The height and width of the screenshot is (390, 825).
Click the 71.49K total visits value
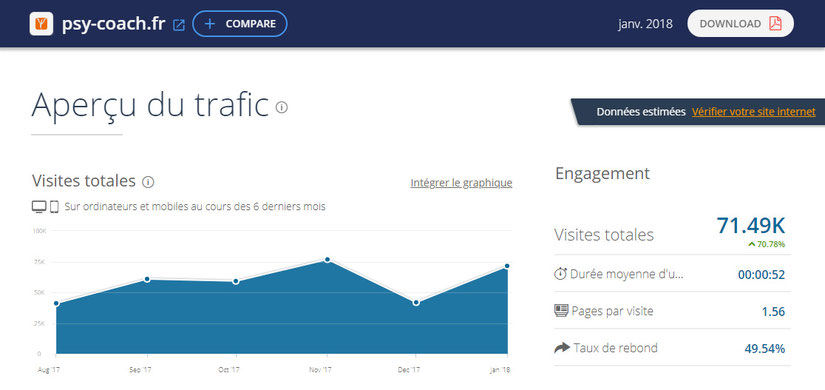tap(751, 225)
